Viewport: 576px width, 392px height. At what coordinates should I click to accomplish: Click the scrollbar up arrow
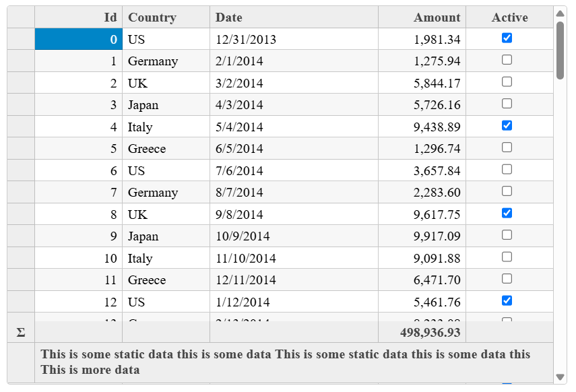pos(560,13)
